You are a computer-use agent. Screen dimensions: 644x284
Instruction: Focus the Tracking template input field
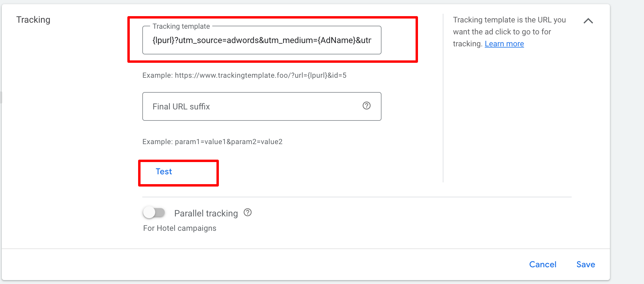click(262, 40)
